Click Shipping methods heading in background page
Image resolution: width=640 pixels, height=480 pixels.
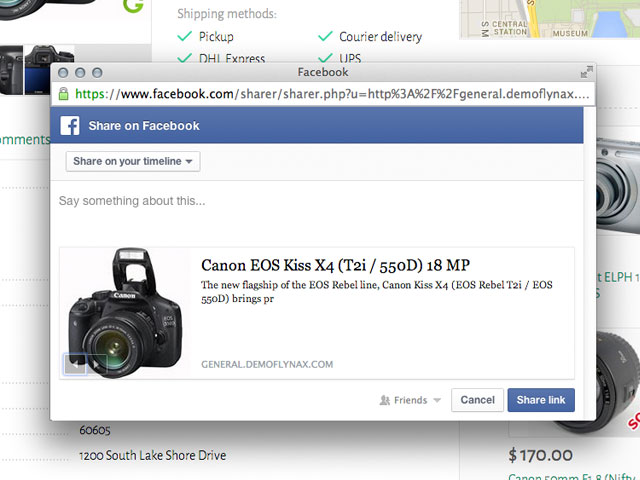point(227,14)
